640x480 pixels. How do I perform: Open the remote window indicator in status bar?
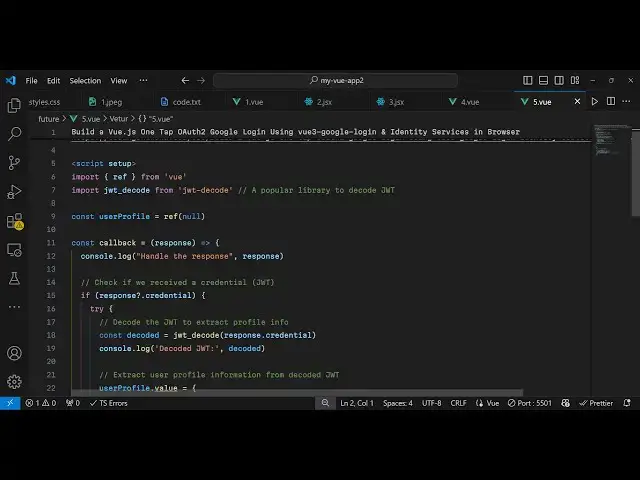click(x=10, y=403)
